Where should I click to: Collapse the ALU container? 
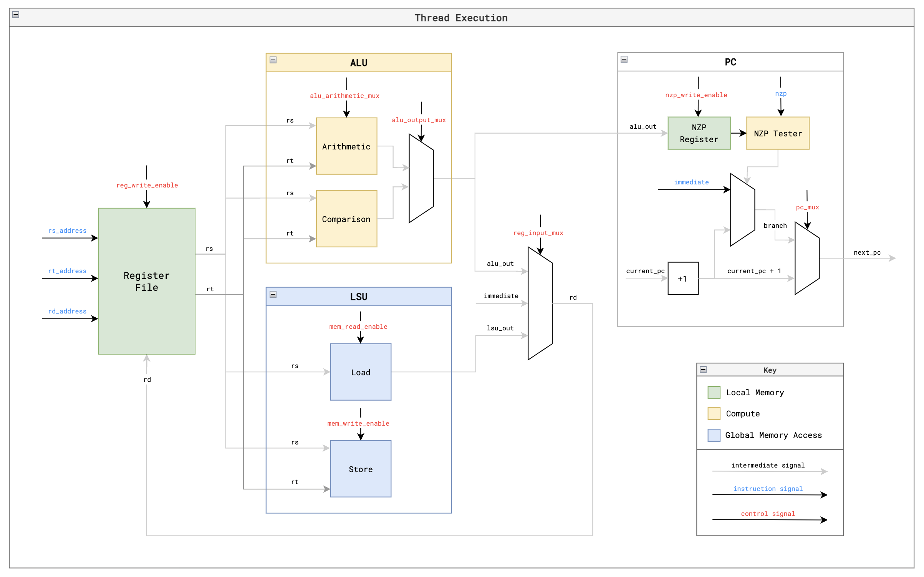(273, 60)
